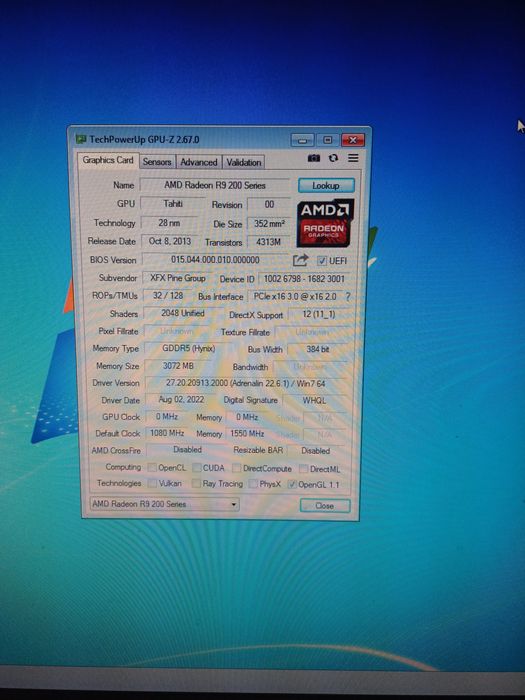Click the BIOS Version field
Screen dimensions: 525x700
coord(215,260)
